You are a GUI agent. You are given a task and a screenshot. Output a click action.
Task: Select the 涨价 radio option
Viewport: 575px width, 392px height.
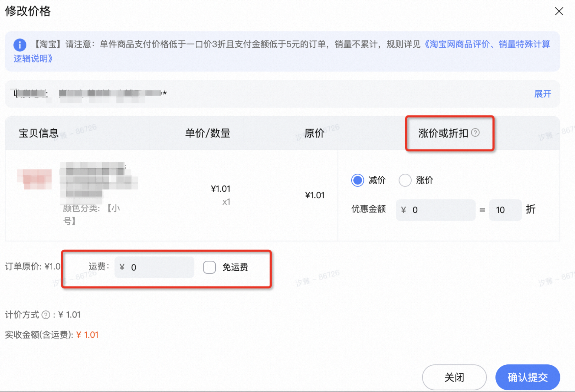[405, 180]
